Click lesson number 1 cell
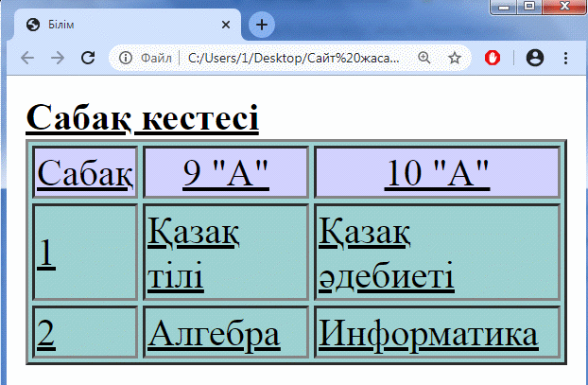The height and width of the screenshot is (385, 588). coord(85,252)
